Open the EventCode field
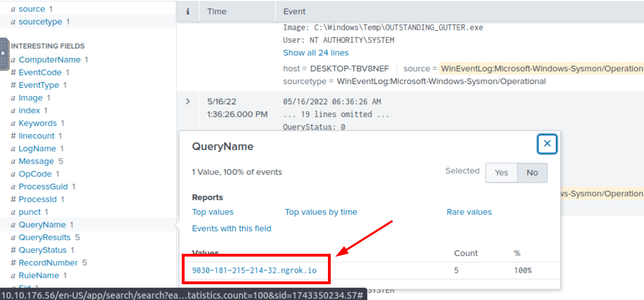The height and width of the screenshot is (300, 644). click(40, 72)
